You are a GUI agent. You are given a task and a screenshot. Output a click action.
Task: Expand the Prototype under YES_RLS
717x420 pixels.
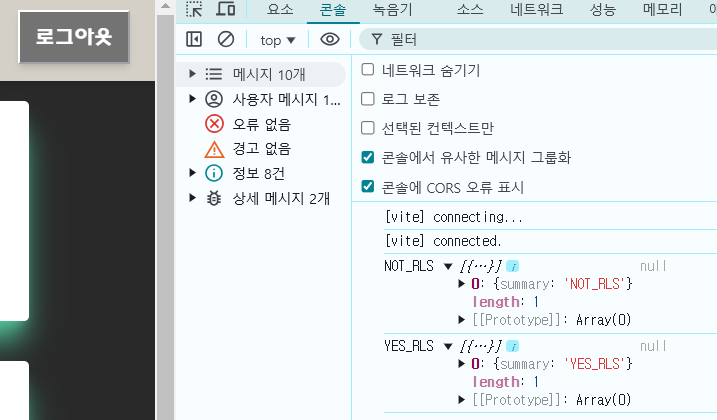(461, 399)
